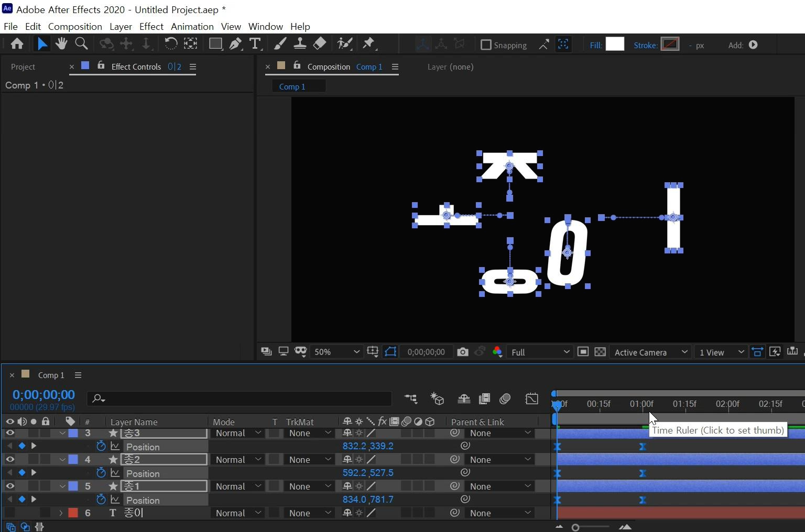Image resolution: width=805 pixels, height=532 pixels.
Task: Take a snapshot with camera icon
Action: pos(462,352)
